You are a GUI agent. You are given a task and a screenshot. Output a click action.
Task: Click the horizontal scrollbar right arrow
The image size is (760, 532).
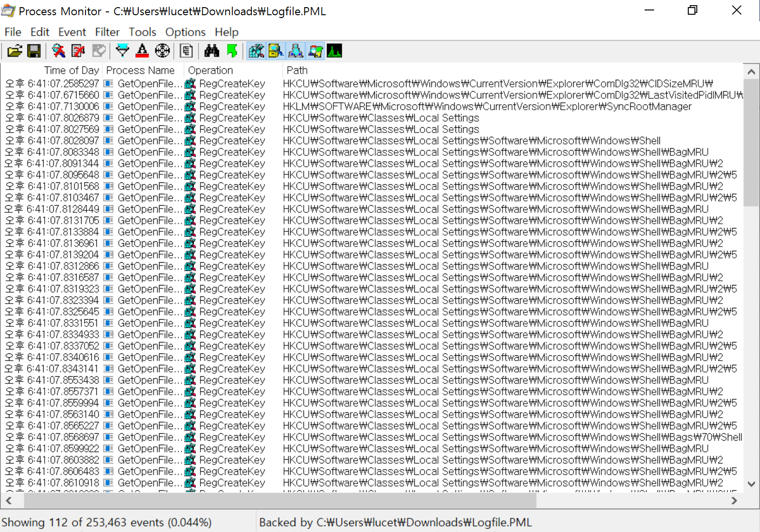[x=734, y=500]
